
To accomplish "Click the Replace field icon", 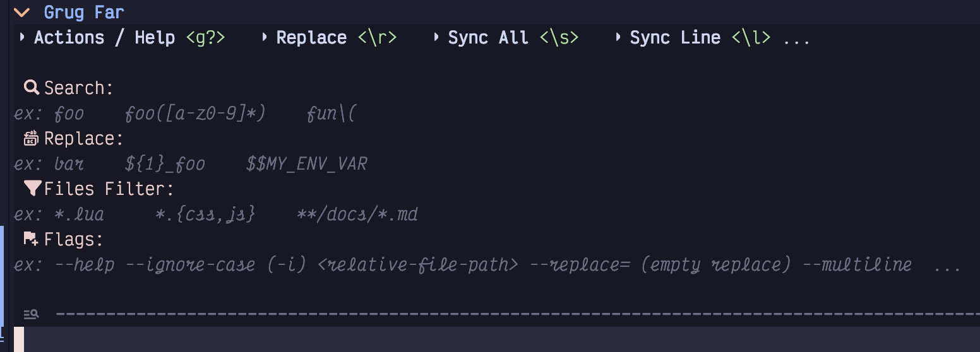I will (x=31, y=138).
